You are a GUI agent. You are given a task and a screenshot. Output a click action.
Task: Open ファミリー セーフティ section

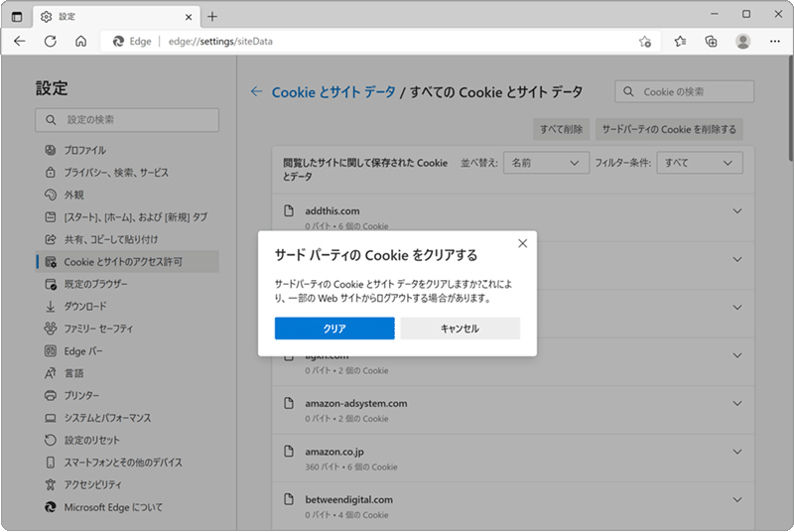coord(127,329)
